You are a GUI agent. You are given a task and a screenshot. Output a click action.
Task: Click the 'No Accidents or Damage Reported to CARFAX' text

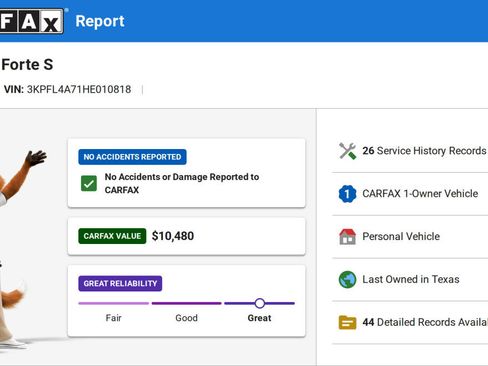pos(182,183)
